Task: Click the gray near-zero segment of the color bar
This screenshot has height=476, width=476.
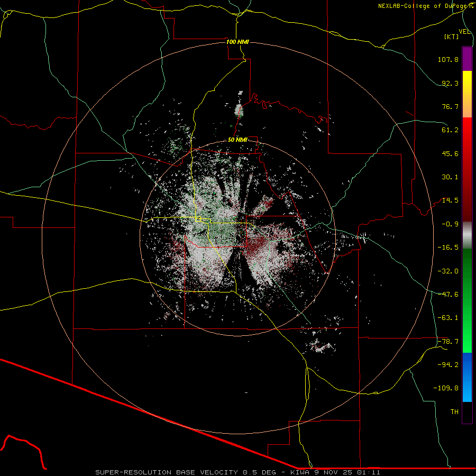Action: (x=467, y=235)
